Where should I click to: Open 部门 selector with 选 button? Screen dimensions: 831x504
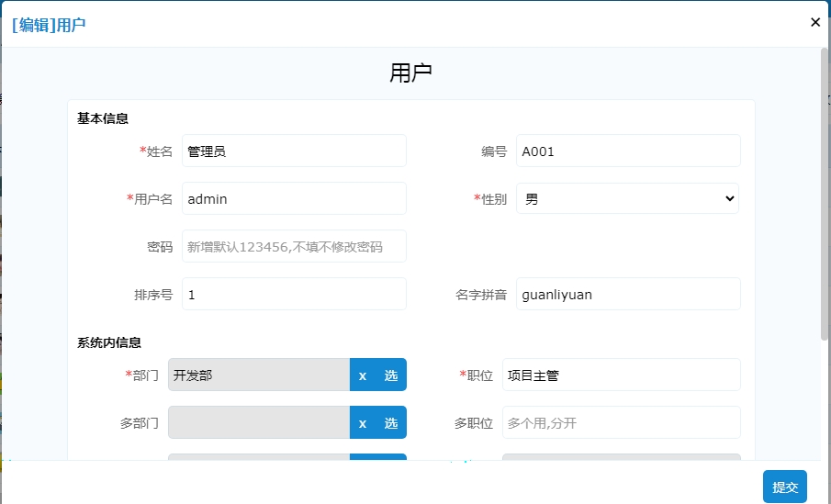pos(391,375)
